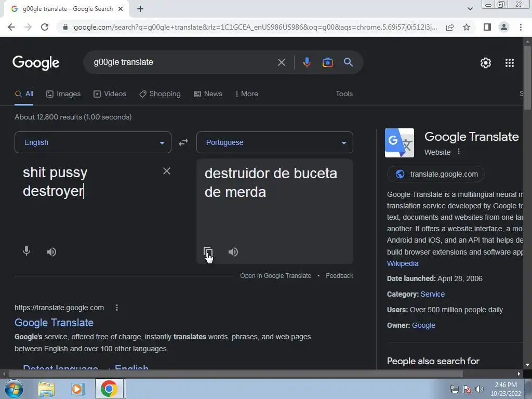532x399 pixels.
Task: Open the Google Translate result title
Action: click(54, 322)
